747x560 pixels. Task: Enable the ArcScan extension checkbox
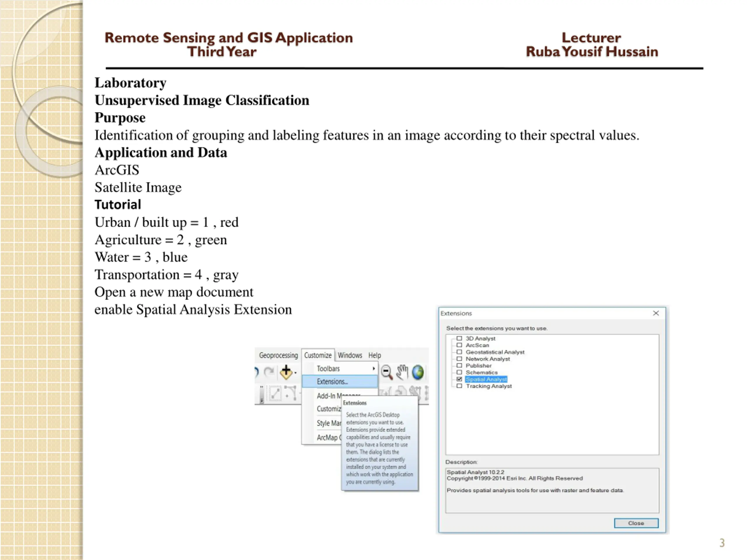click(x=459, y=345)
